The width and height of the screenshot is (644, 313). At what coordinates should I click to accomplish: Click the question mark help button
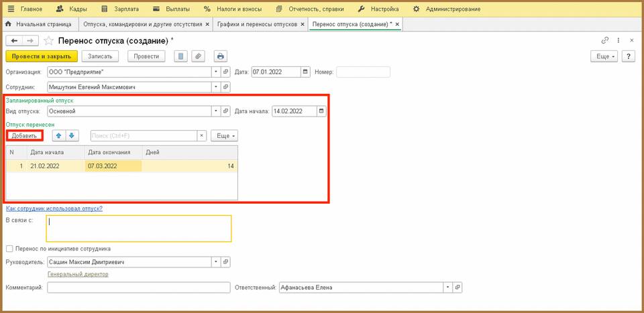[x=629, y=56]
